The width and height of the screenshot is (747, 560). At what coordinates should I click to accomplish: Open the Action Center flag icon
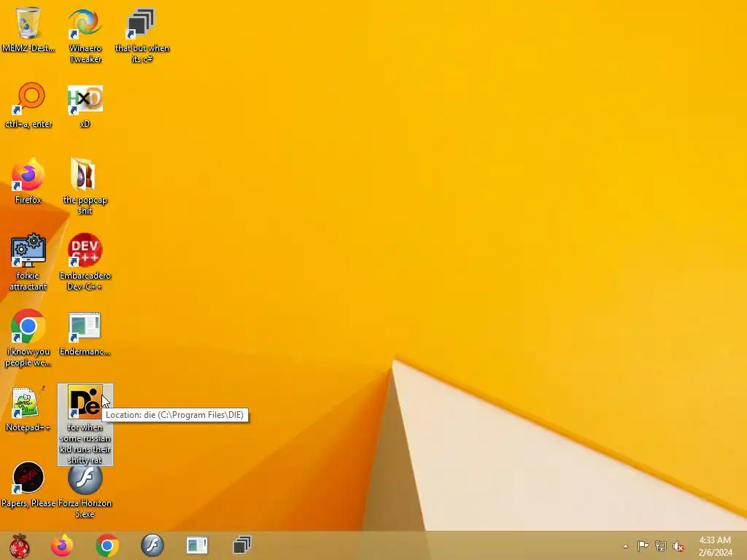click(643, 545)
